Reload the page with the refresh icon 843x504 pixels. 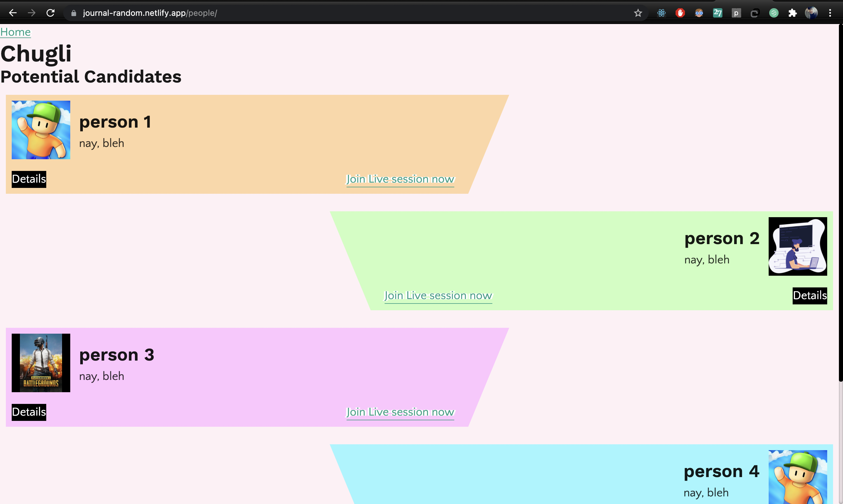(x=51, y=13)
